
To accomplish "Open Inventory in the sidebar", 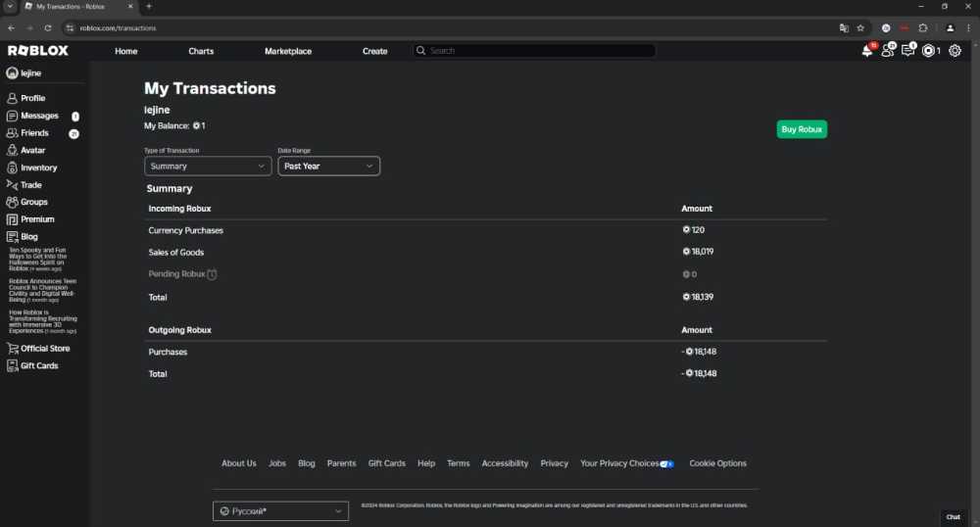I will click(38, 168).
